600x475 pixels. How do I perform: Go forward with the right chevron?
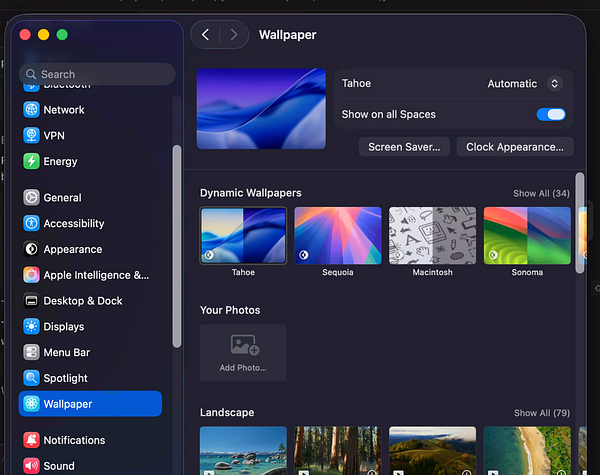click(x=234, y=35)
